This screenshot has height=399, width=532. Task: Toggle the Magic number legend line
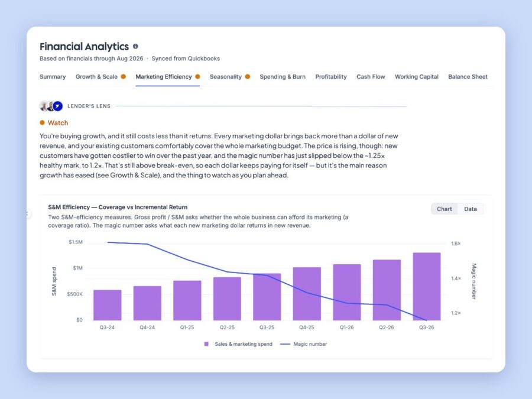(285, 344)
